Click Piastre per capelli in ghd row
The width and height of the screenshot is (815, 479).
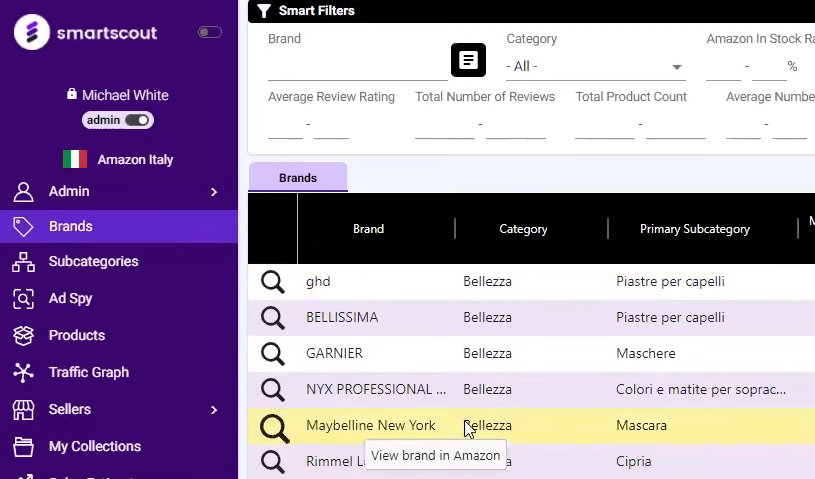(x=670, y=282)
